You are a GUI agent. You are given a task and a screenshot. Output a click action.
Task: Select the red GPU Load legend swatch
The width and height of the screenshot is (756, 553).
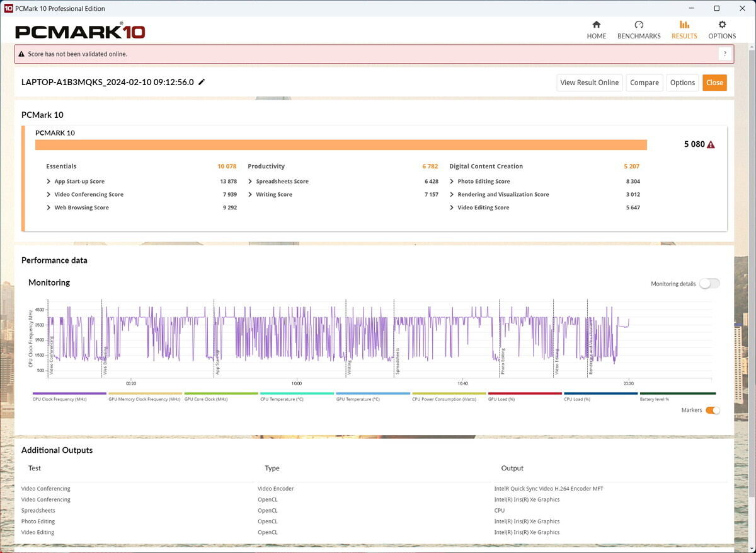[x=525, y=393]
